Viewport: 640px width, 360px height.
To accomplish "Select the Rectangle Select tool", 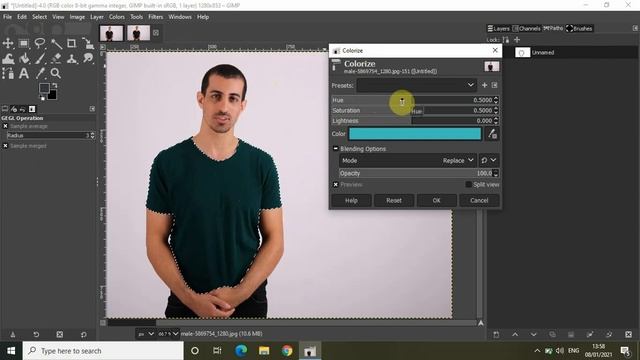I will [24, 43].
